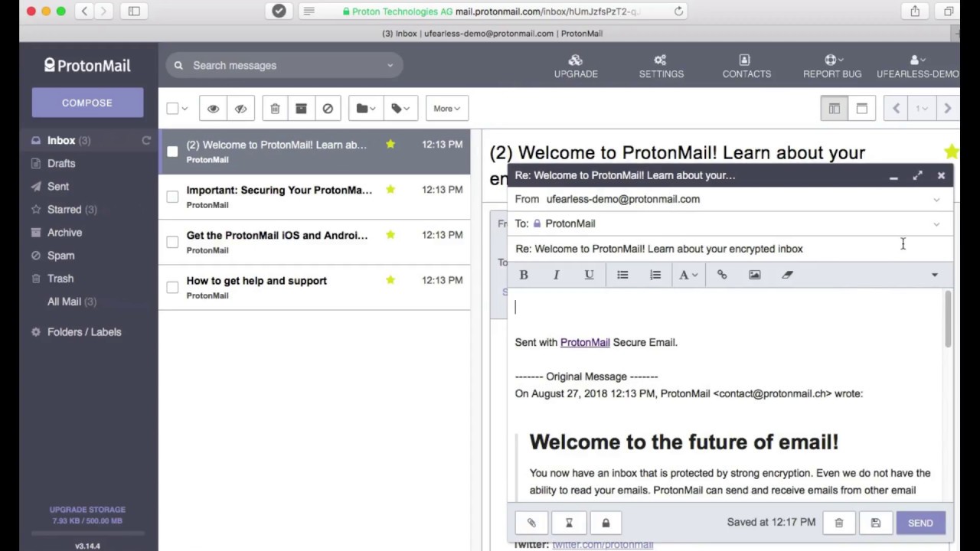
Task: Mark selected as read eye icon
Action: (x=214, y=109)
